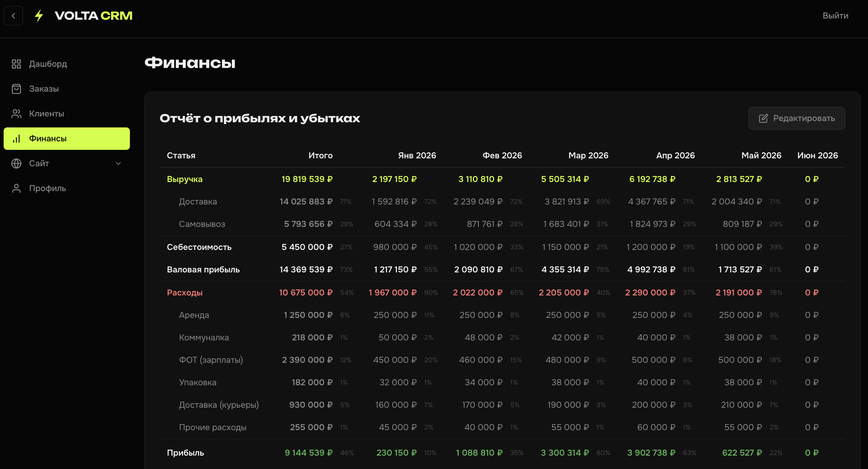868x469 pixels.
Task: Click the Май 2026 column header
Action: (761, 155)
